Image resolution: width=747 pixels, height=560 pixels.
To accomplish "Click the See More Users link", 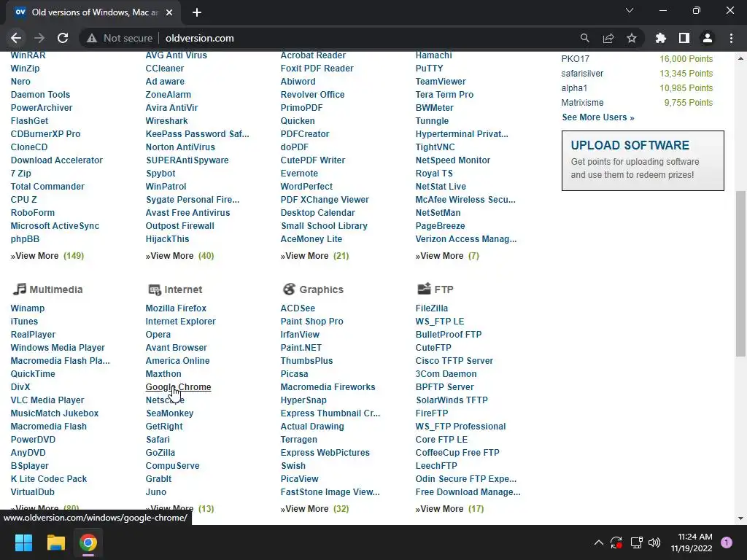I will 598,117.
